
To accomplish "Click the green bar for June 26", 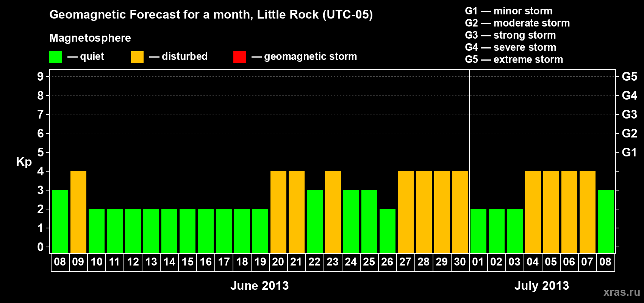I will tap(388, 231).
